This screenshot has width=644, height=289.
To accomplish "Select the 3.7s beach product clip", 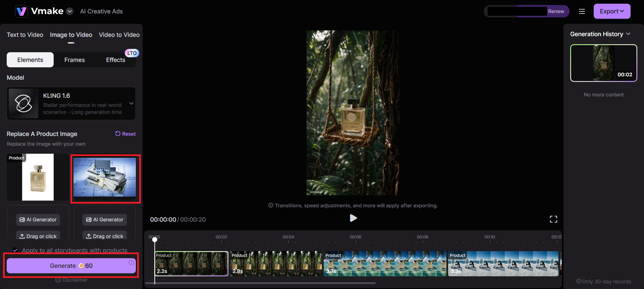I will pyautogui.click(x=385, y=264).
